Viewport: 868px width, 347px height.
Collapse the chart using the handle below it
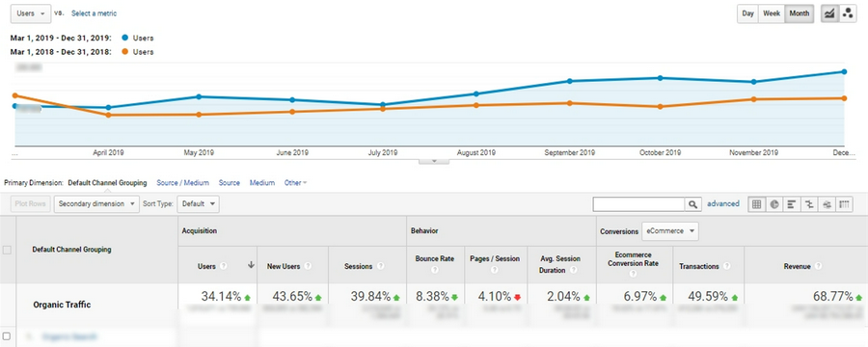tap(434, 161)
